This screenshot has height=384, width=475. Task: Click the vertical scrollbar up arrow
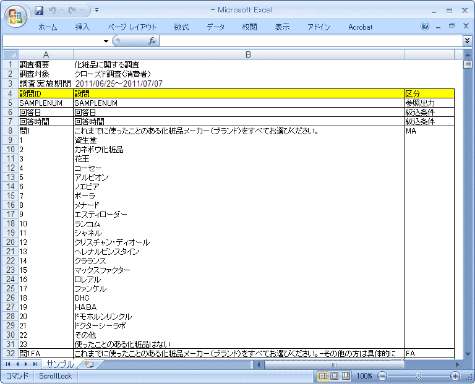[x=467, y=55]
